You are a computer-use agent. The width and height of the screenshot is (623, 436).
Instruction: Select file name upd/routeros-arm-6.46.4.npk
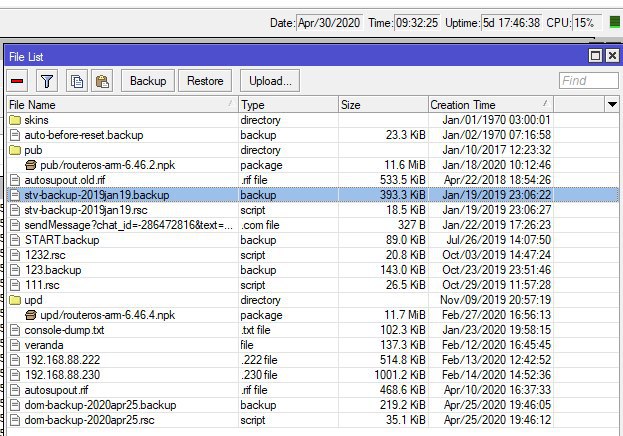(x=108, y=315)
